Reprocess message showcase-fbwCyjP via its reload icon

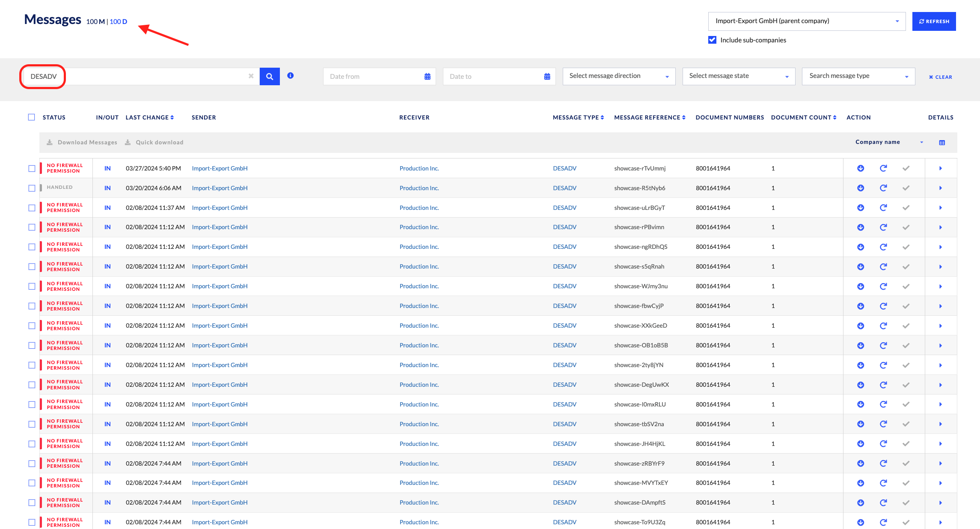coord(883,306)
